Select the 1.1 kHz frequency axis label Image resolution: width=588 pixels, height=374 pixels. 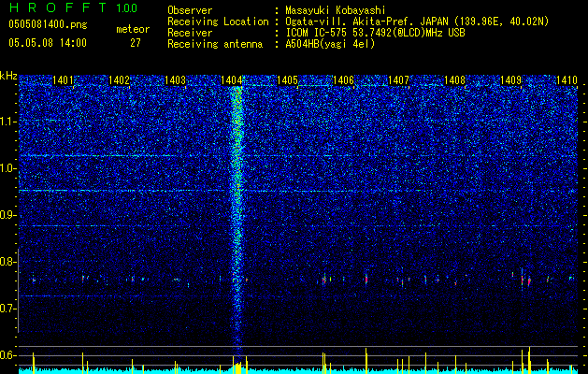(x=7, y=122)
